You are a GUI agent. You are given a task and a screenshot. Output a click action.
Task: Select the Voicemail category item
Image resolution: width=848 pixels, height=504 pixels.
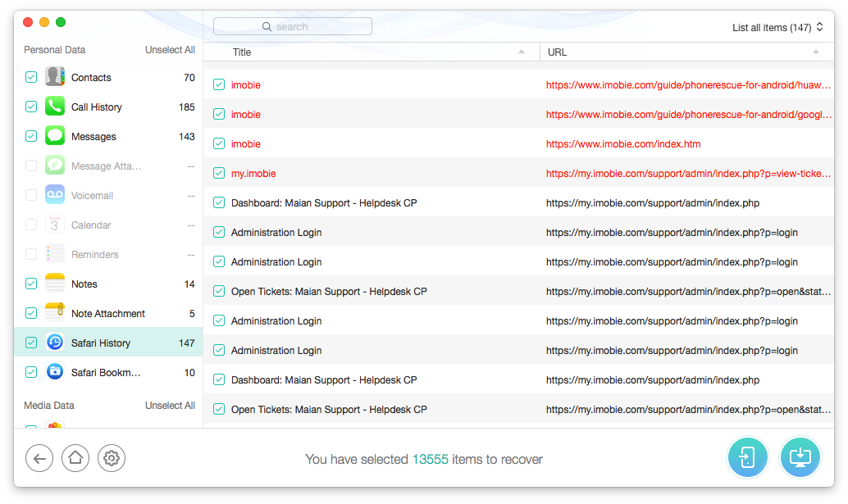coord(92,196)
